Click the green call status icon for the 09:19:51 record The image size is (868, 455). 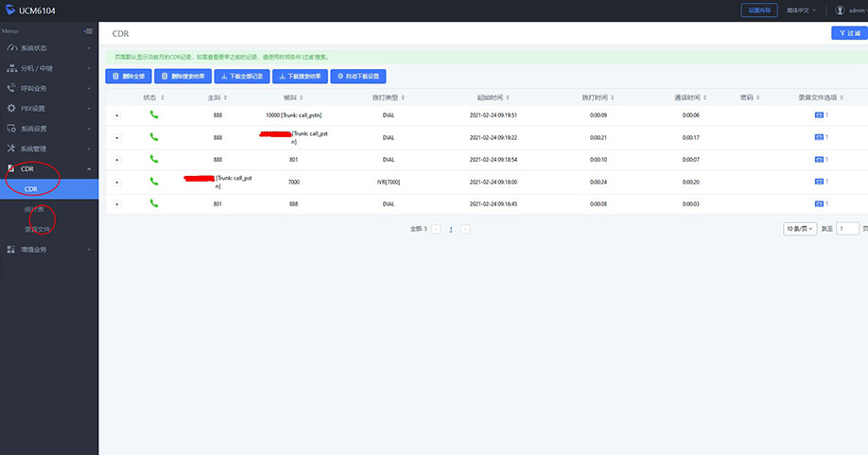(x=154, y=114)
